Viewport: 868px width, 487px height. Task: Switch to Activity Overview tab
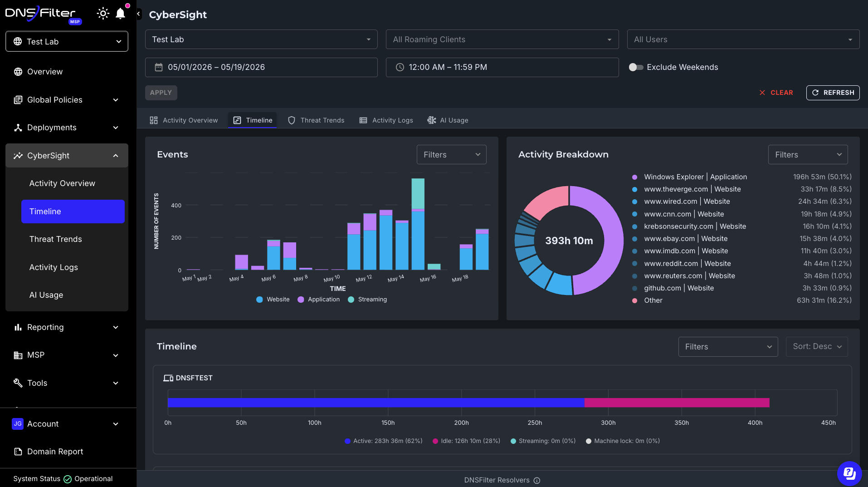point(184,120)
